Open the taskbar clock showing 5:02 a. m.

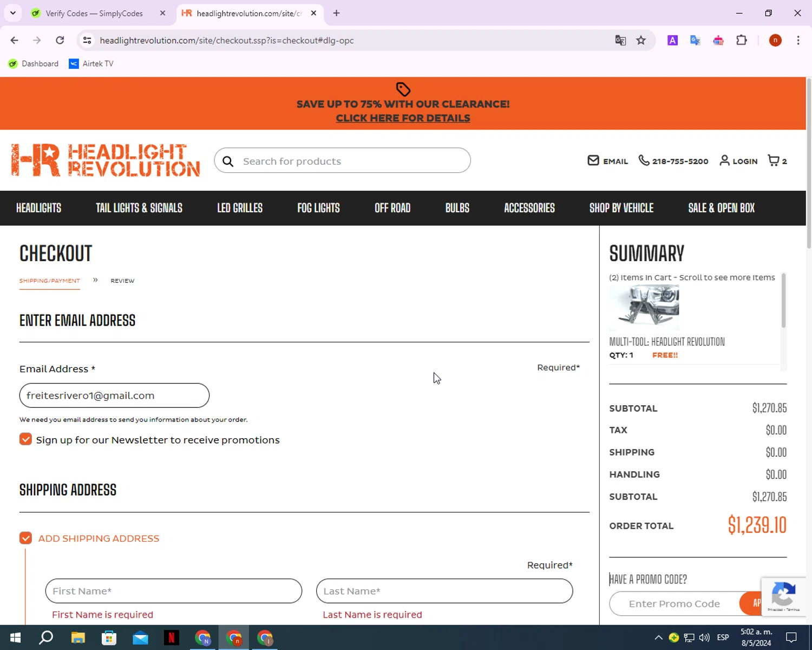pos(756,638)
